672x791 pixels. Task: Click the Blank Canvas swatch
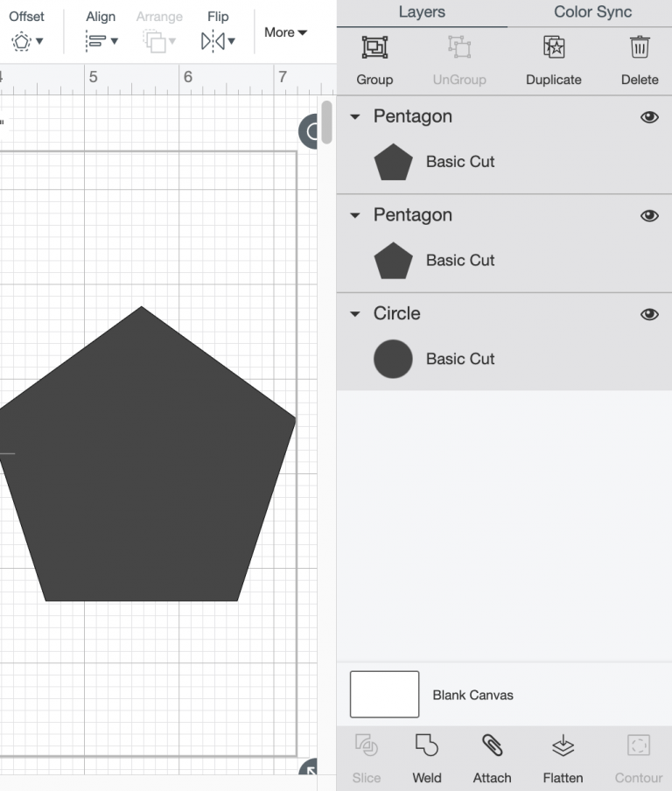(384, 694)
